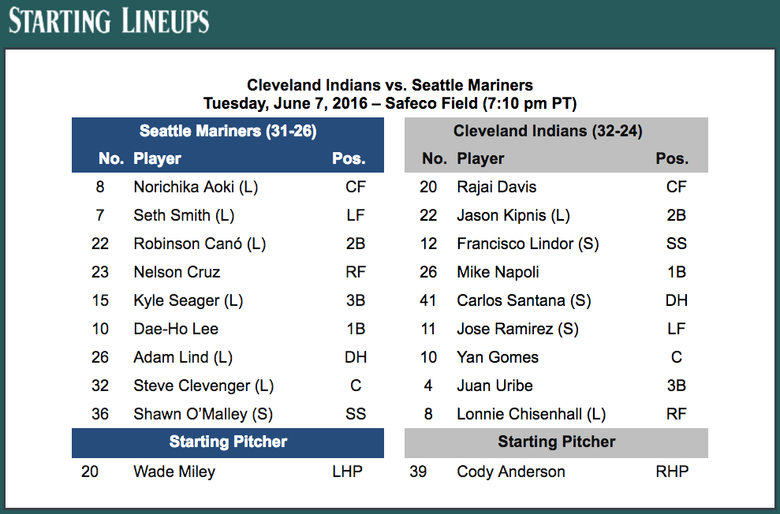Select the Seattle Mariners (31-26) header

pos(228,131)
